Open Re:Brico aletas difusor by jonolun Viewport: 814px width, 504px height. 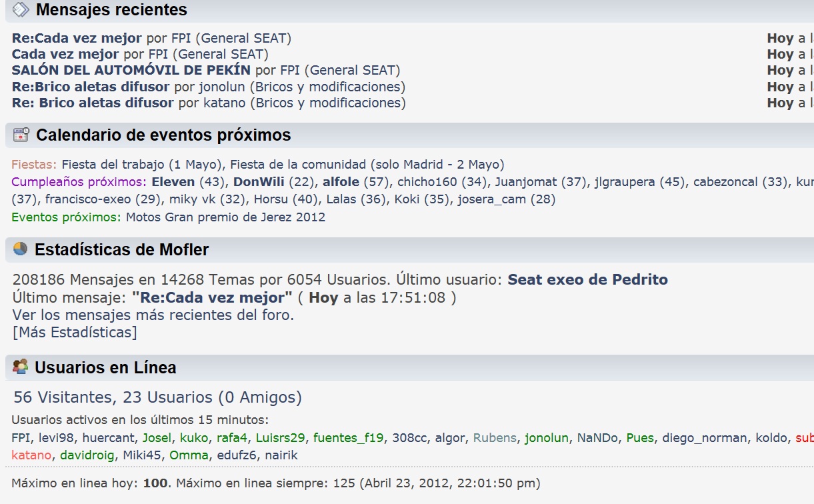point(91,87)
